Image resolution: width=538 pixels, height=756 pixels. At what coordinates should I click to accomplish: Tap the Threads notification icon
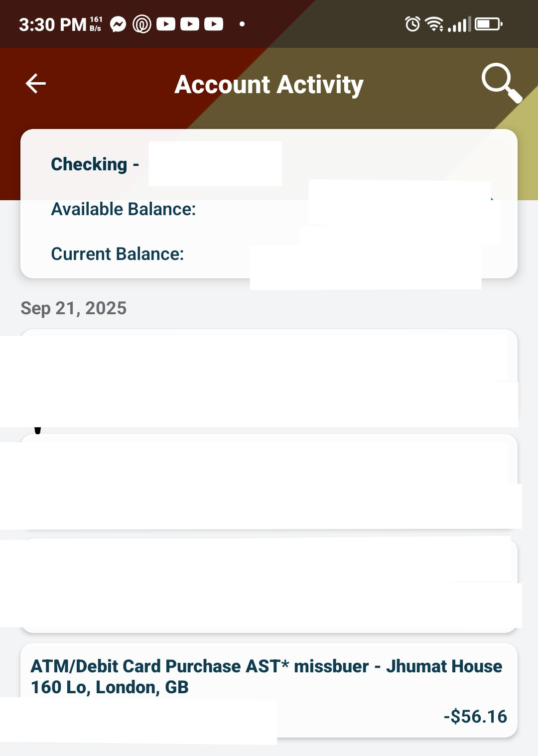pyautogui.click(x=142, y=24)
